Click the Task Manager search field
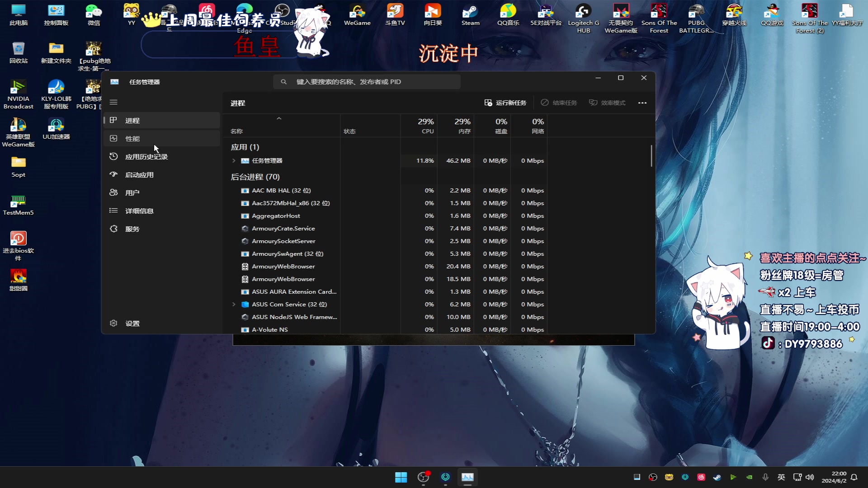 367,82
